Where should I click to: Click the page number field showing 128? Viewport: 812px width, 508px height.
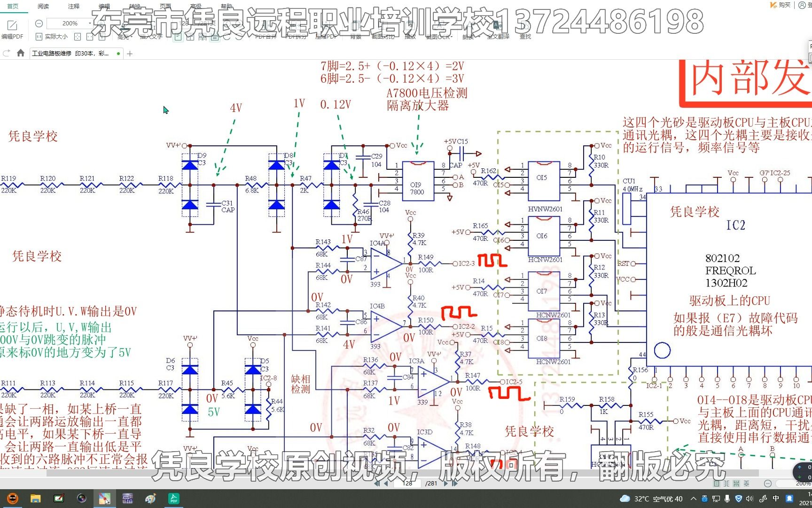point(408,483)
